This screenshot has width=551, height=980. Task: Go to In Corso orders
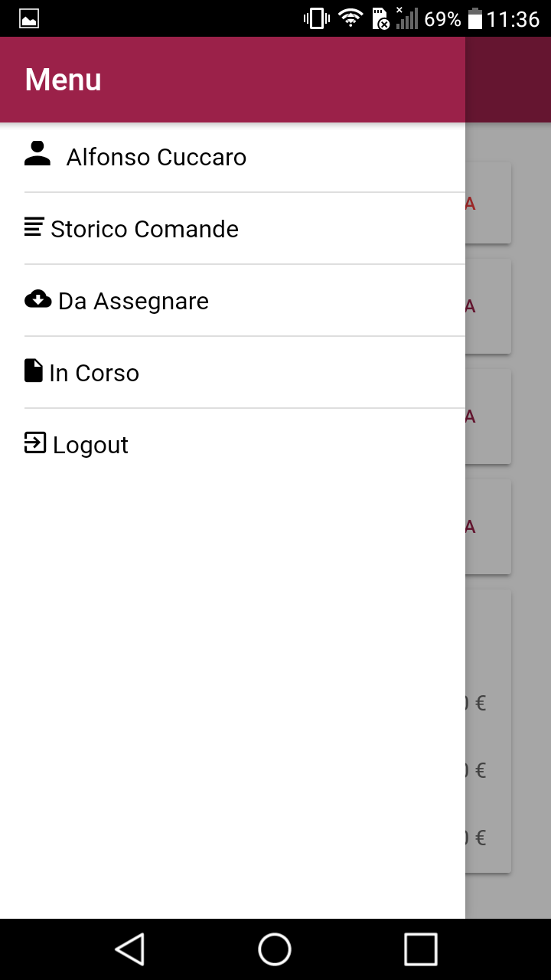(x=94, y=373)
